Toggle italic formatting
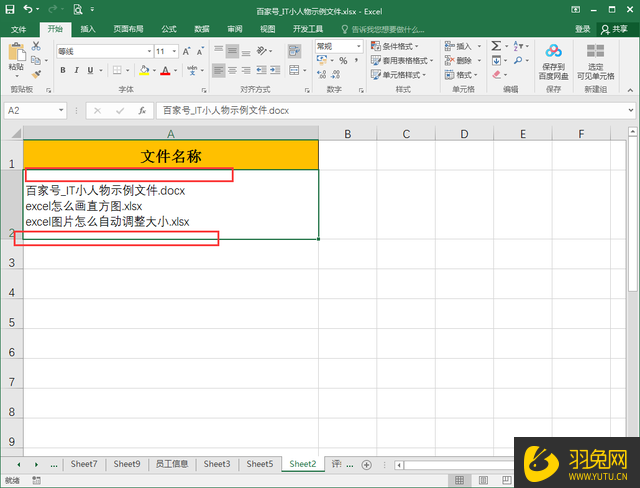Viewport: 640px width, 488px height. pyautogui.click(x=76, y=70)
